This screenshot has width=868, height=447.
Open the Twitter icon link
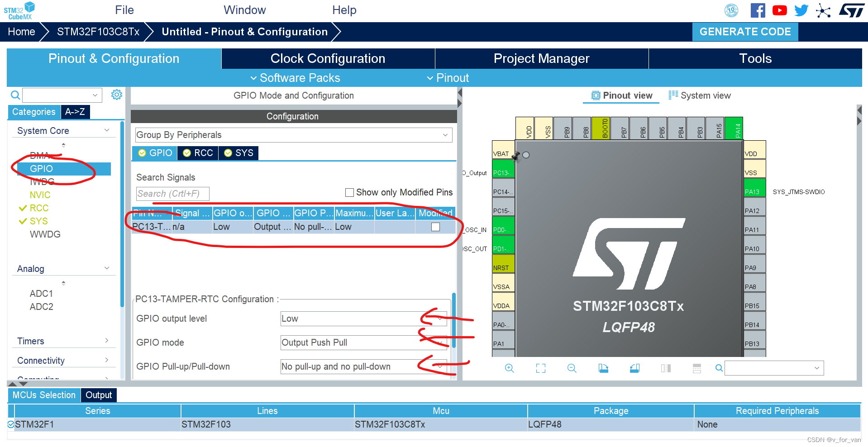point(801,10)
